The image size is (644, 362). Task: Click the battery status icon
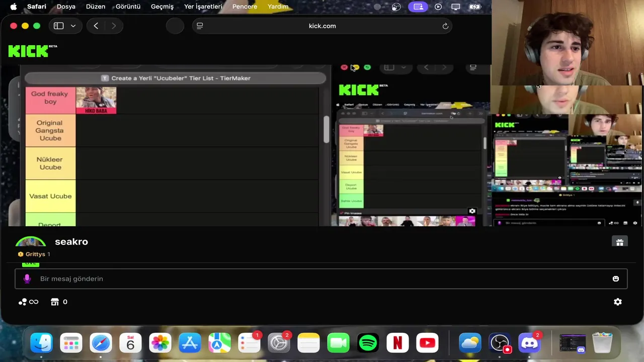(474, 7)
